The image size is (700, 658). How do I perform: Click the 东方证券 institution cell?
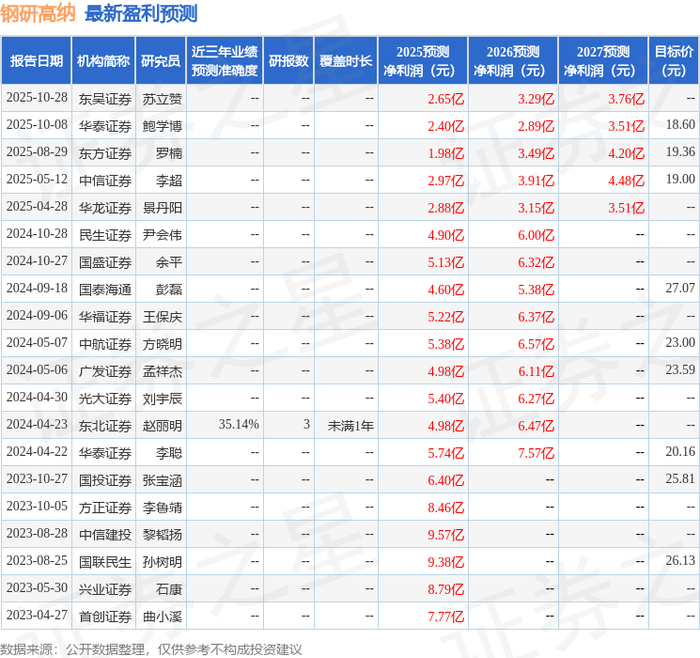[105, 153]
